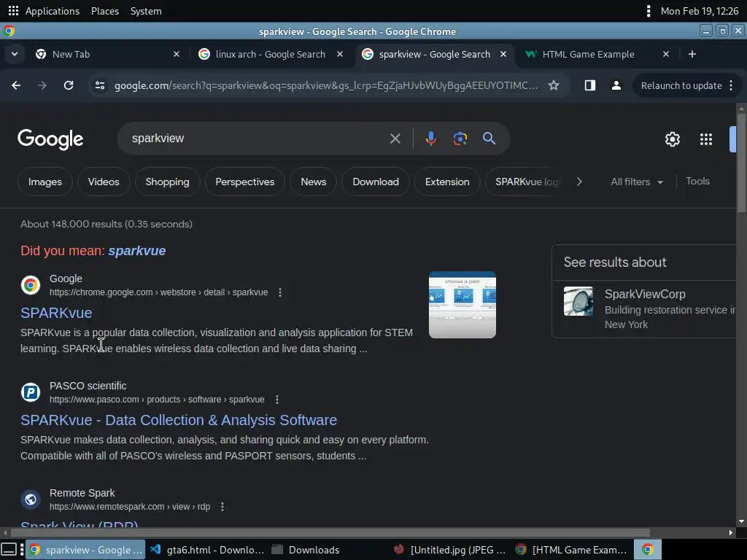Filter results by Shopping

(x=167, y=182)
